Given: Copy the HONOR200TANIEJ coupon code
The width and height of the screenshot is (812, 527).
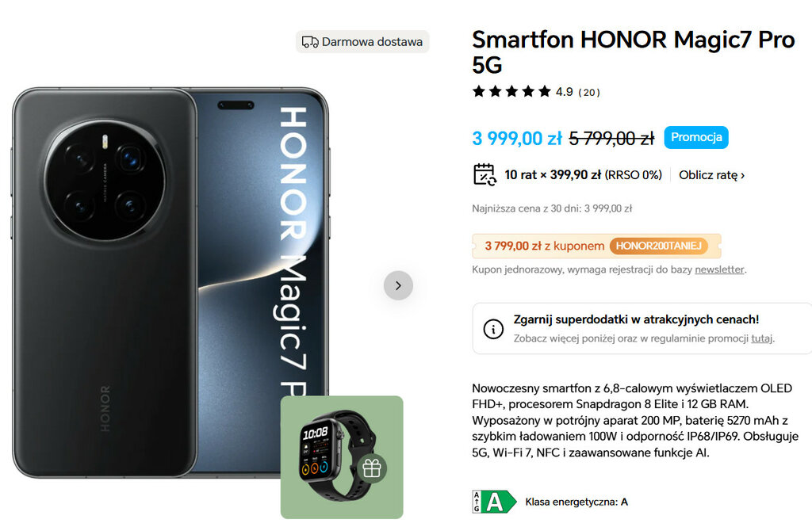Looking at the screenshot, I should (x=658, y=246).
